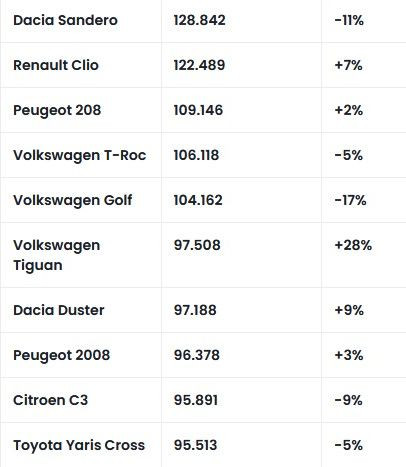Image resolution: width=406 pixels, height=467 pixels.
Task: Click the Toyota Yaris Cross model name
Action: (79, 445)
